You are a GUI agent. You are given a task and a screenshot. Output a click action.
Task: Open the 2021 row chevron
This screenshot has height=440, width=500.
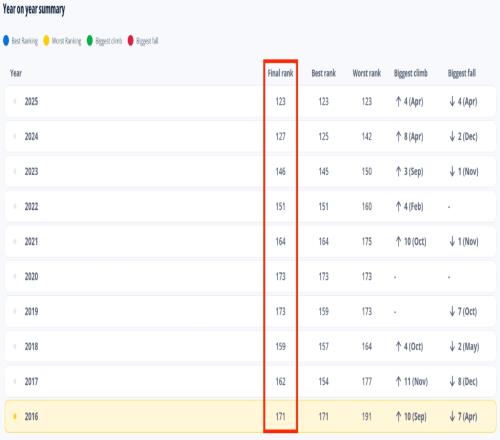coord(15,241)
